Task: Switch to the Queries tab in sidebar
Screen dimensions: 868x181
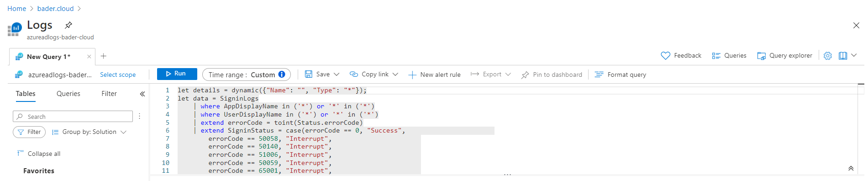Action: 68,94
